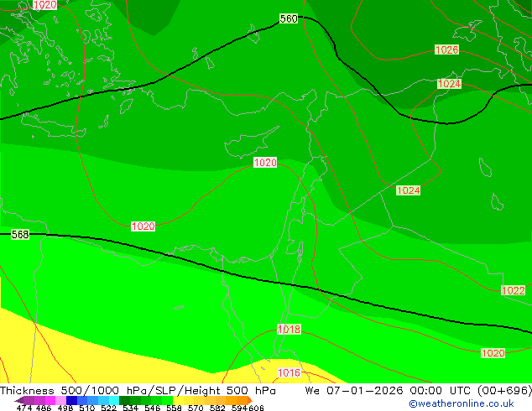Viewport: 532px width, 411px height.
Task: Click the 546 legend value
Action: pyautogui.click(x=153, y=408)
